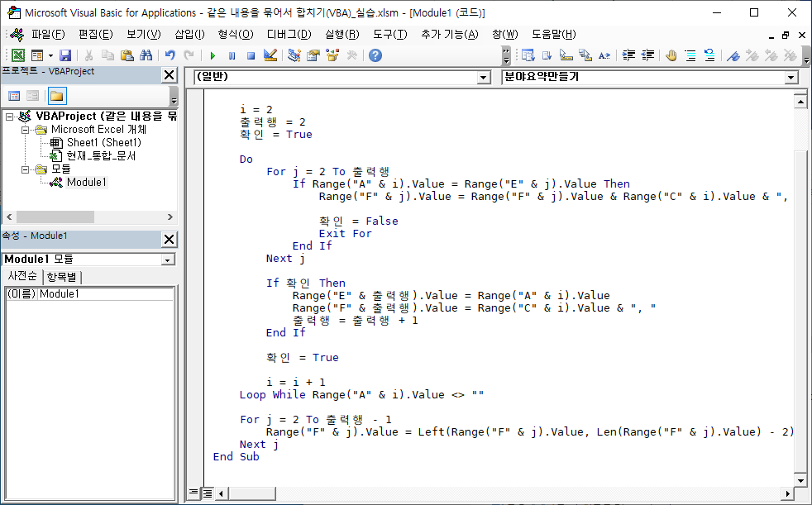The height and width of the screenshot is (505, 812).
Task: Toggle Folders view in Project panel
Action: [x=56, y=96]
